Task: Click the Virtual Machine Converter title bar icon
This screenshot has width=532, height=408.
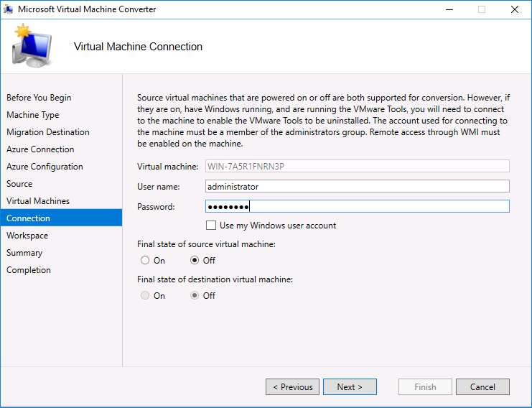Action: coord(8,9)
